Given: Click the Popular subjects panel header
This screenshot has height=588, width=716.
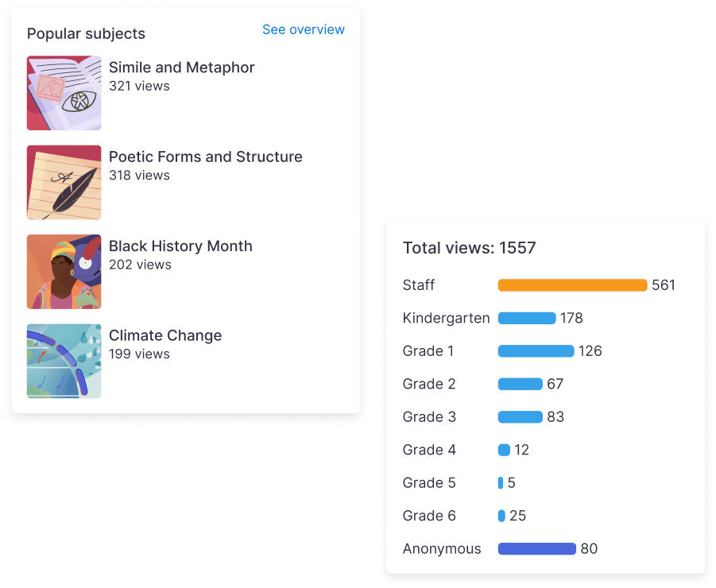Looking at the screenshot, I should 86,33.
